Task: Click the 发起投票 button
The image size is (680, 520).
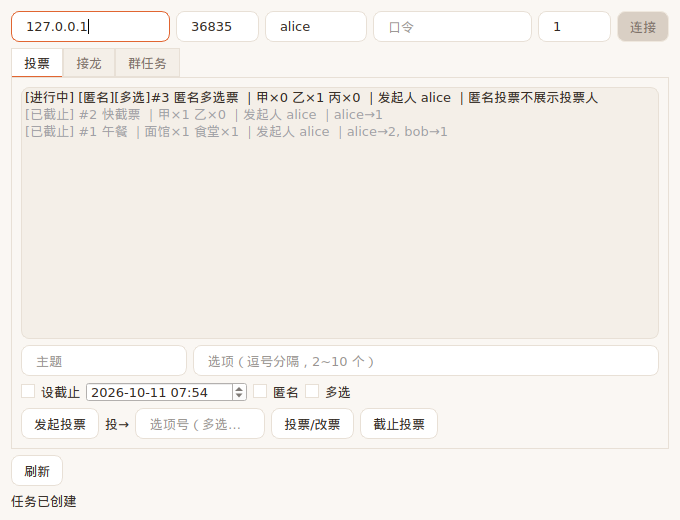Action: (x=60, y=424)
